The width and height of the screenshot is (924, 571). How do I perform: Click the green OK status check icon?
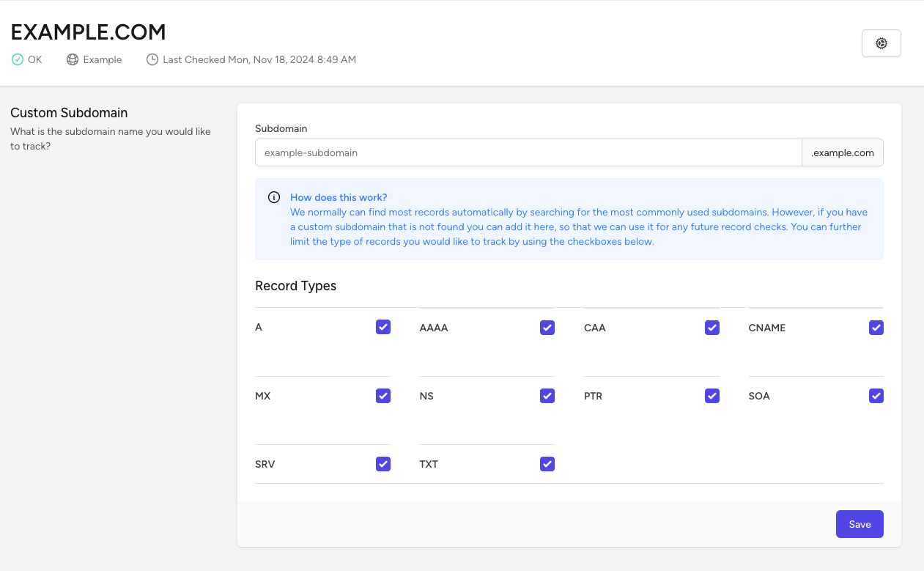(18, 59)
